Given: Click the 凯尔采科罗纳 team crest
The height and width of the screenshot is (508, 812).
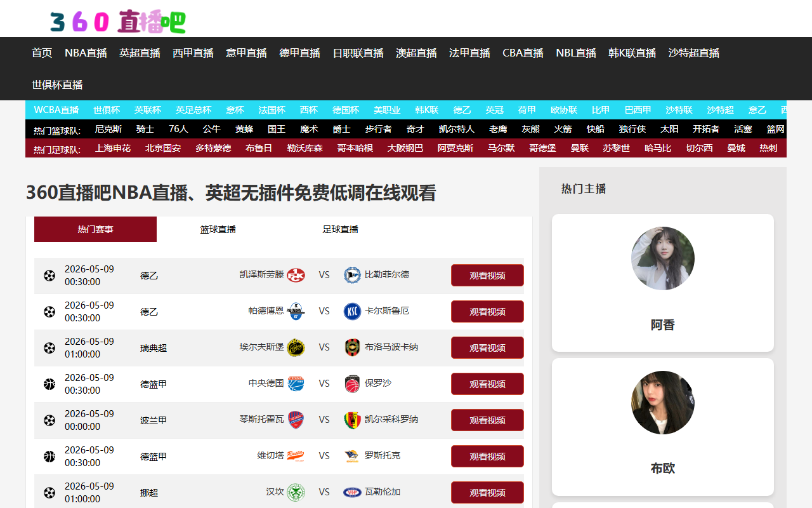Looking at the screenshot, I should pyautogui.click(x=352, y=420).
